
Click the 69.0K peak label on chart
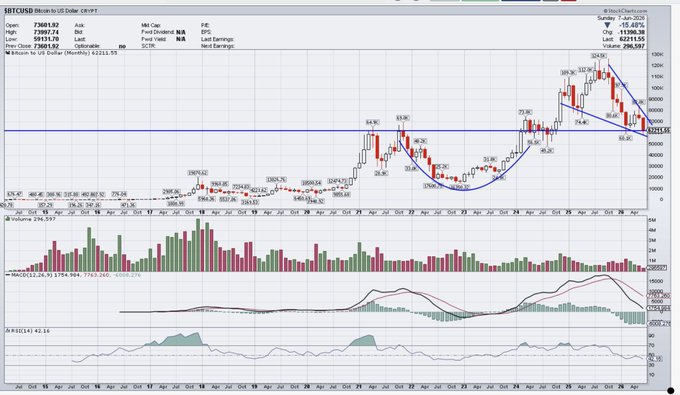click(402, 118)
